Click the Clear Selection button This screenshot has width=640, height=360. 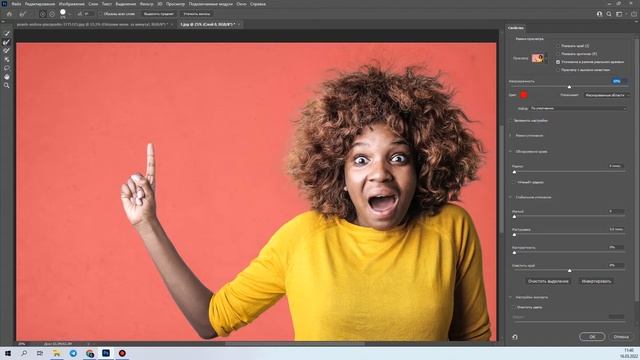click(x=548, y=281)
